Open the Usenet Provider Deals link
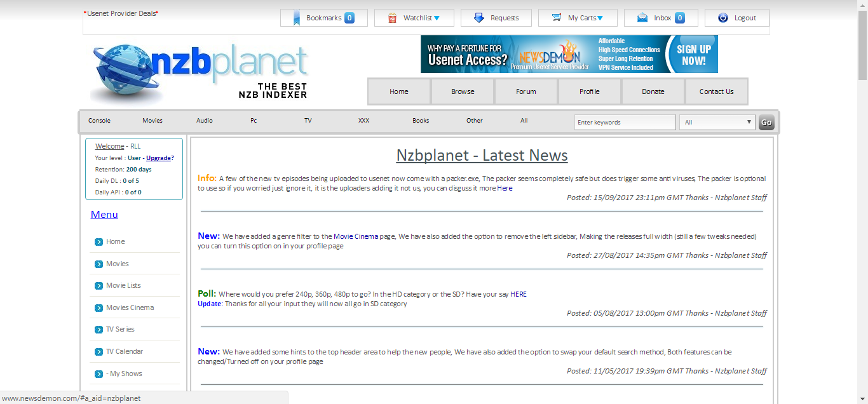Screen dimensions: 868x404 [x=121, y=13]
